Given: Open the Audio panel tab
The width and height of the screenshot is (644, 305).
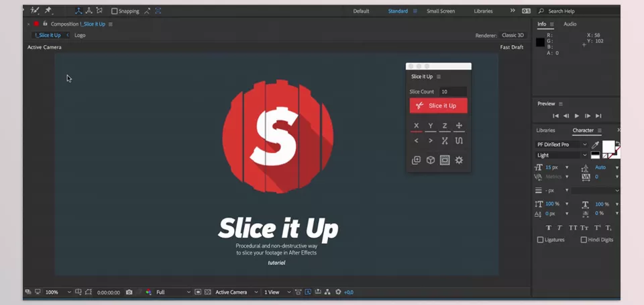Looking at the screenshot, I should (570, 24).
